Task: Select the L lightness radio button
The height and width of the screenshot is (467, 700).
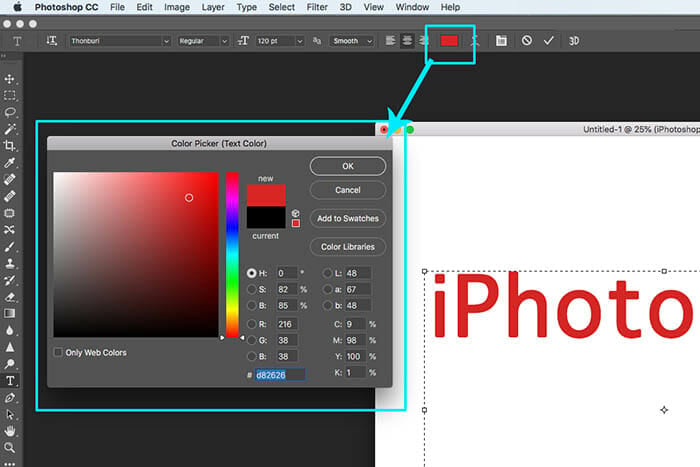Action: click(327, 273)
